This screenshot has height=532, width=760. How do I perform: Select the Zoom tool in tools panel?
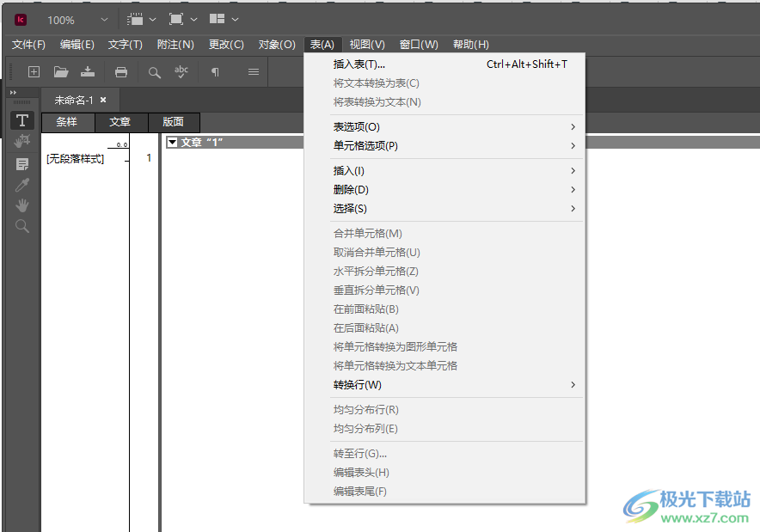[22, 226]
